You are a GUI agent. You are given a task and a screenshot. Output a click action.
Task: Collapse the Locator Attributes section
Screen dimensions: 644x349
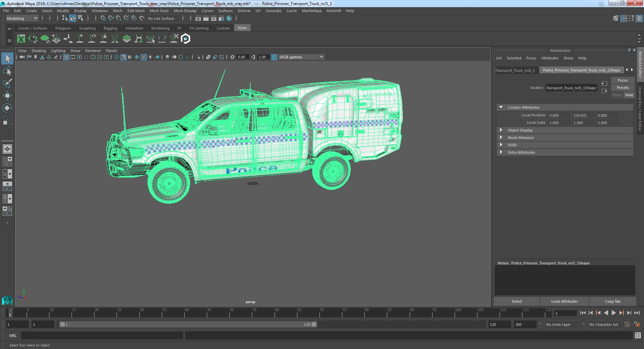tap(501, 107)
